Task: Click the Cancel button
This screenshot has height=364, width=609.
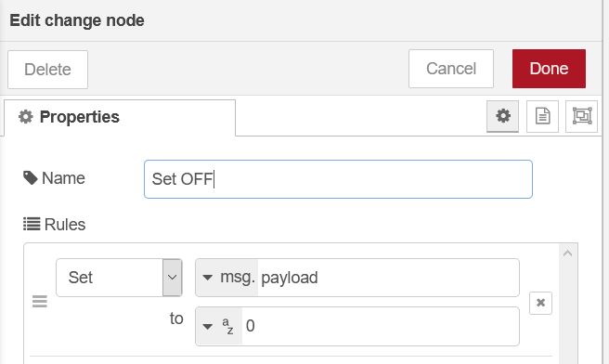Action: [451, 69]
